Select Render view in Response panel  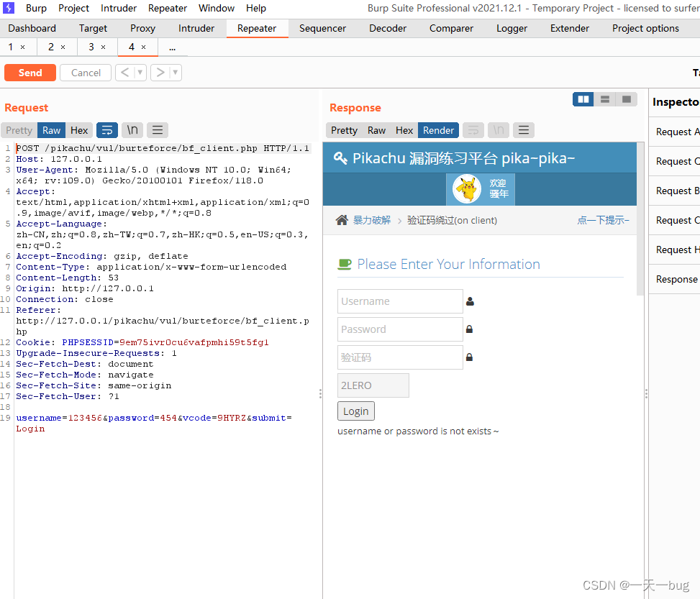point(438,130)
